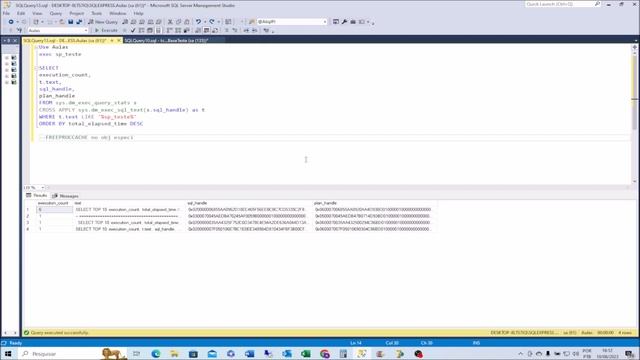Click the Undo arrow icon

tap(198, 22)
